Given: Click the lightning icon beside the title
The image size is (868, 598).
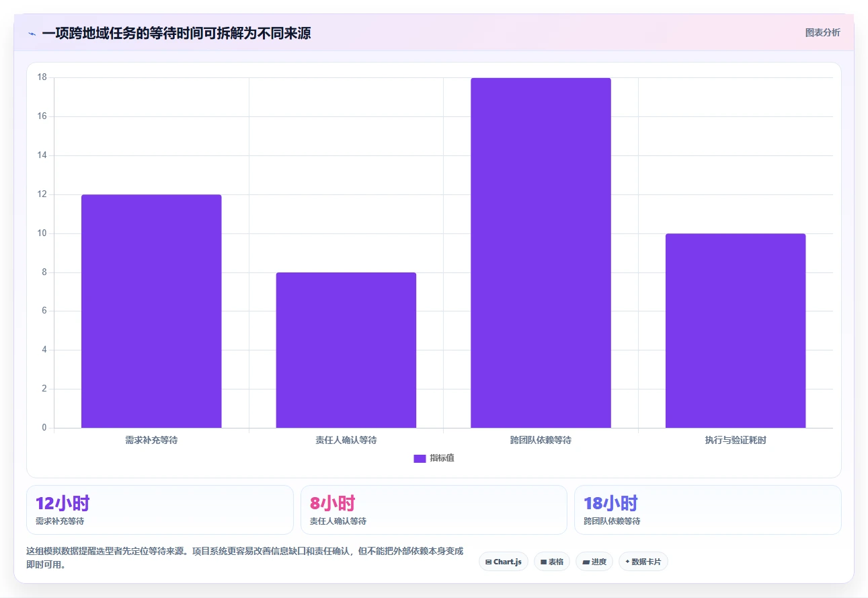Looking at the screenshot, I should click(32, 33).
